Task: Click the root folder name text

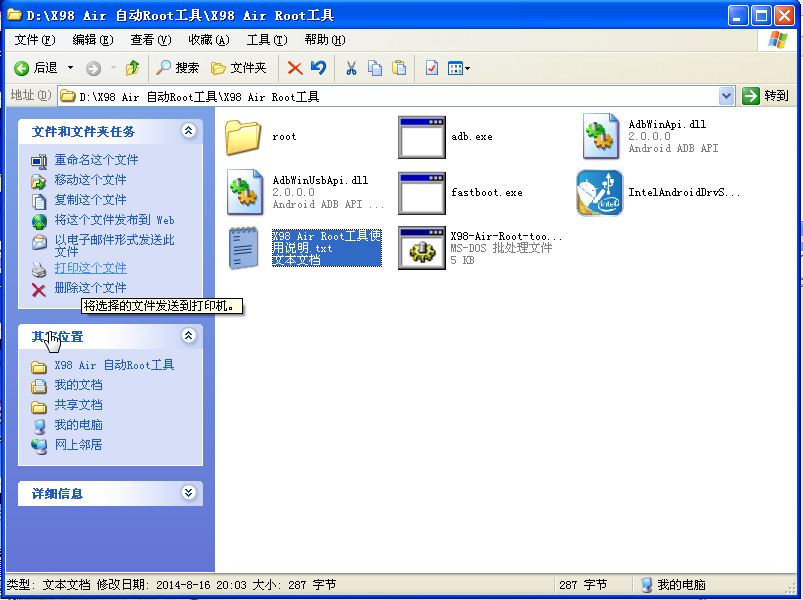Action: point(284,137)
